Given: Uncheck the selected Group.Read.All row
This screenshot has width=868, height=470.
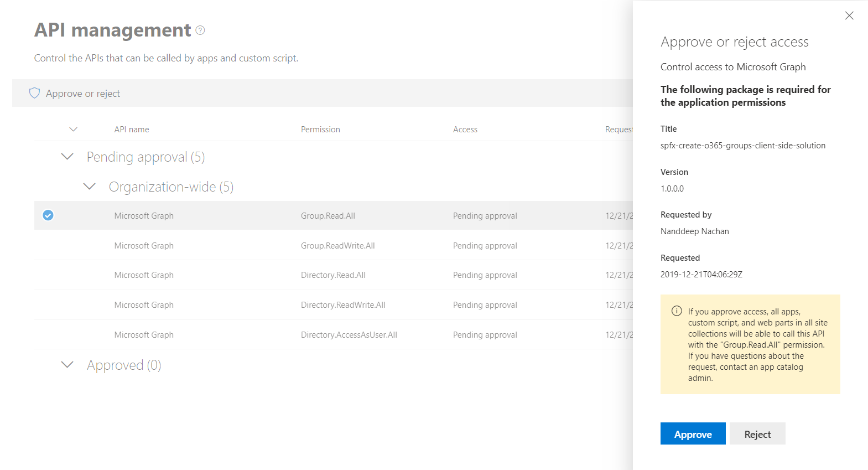Looking at the screenshot, I should click(48, 215).
